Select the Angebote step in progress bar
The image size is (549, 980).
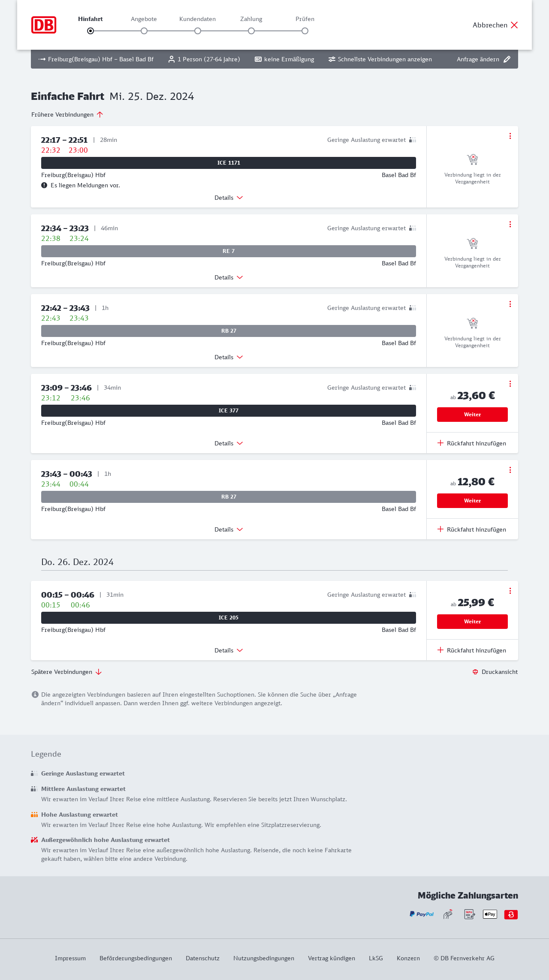tap(144, 31)
